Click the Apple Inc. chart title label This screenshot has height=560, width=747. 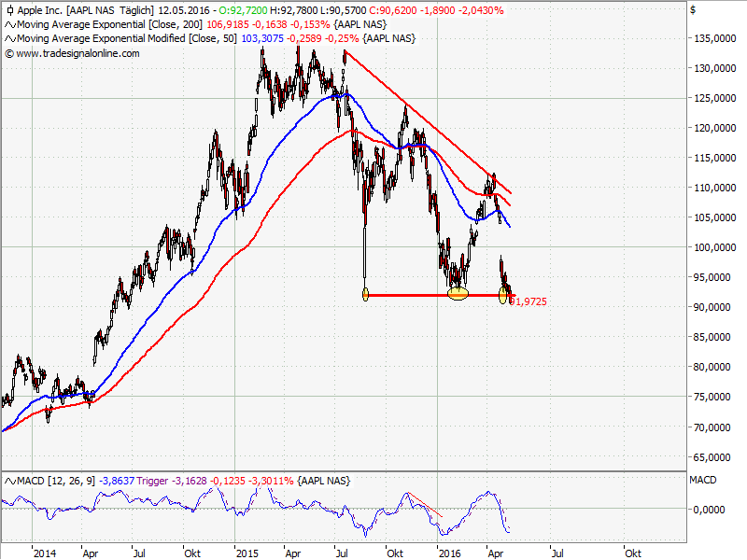point(40,9)
